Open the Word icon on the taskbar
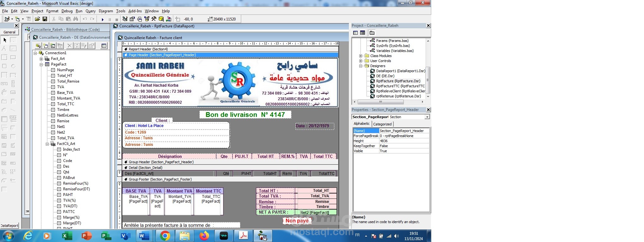644x242 pixels. 145,236
